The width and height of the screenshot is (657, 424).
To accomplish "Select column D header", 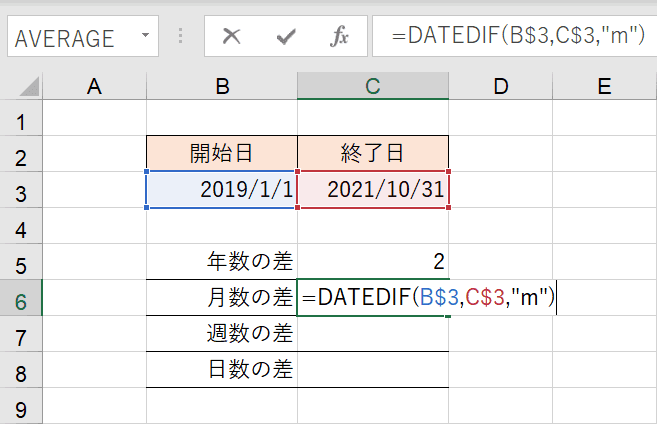I will click(501, 86).
